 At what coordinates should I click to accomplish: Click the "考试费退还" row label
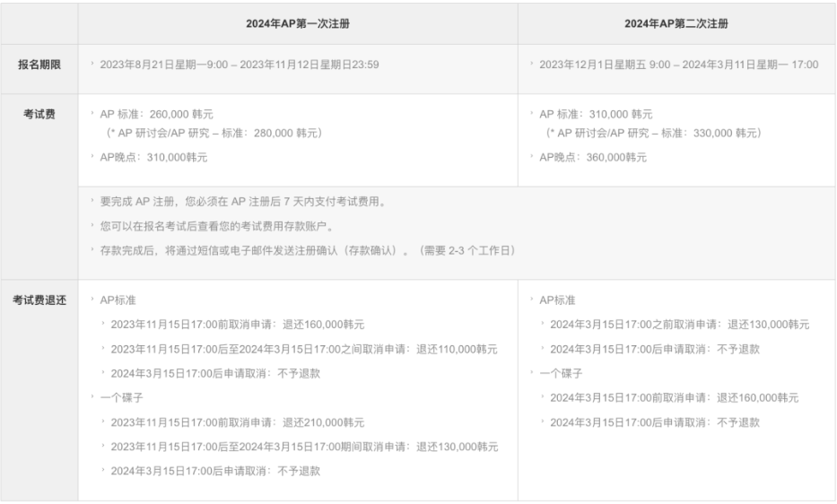(x=39, y=300)
